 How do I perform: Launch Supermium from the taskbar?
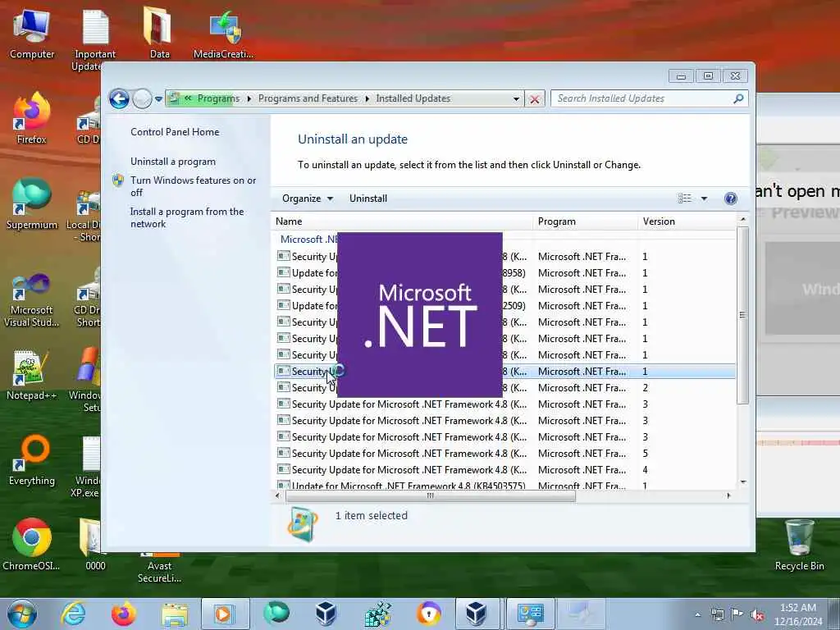(x=276, y=614)
